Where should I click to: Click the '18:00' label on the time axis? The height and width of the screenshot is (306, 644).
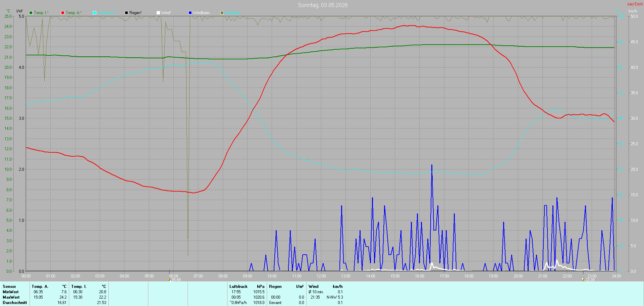(x=469, y=276)
